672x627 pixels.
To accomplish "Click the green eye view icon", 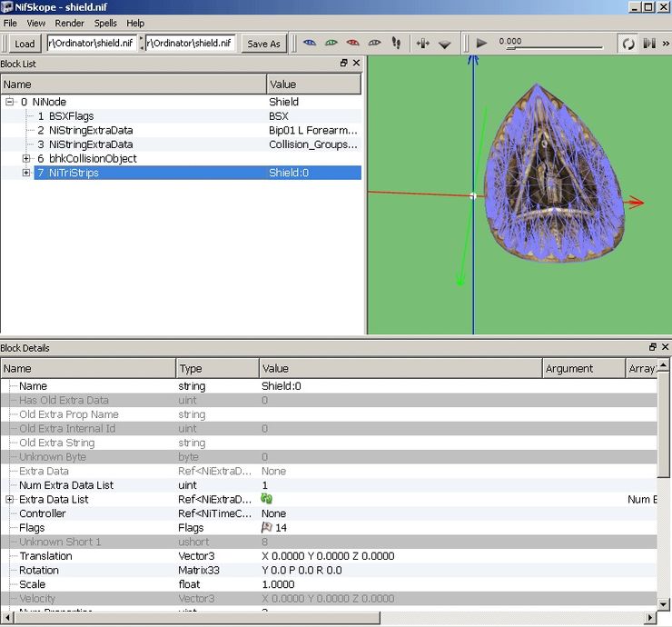I will pyautogui.click(x=331, y=43).
